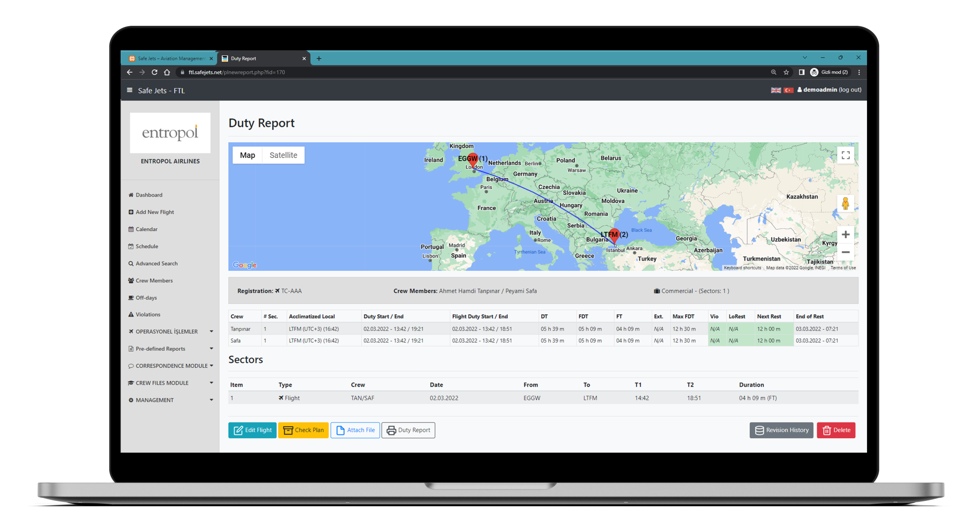Open the CORRESPONDENCE MODULE dropdown
Viewport: 980px width, 531px height.
(170, 365)
